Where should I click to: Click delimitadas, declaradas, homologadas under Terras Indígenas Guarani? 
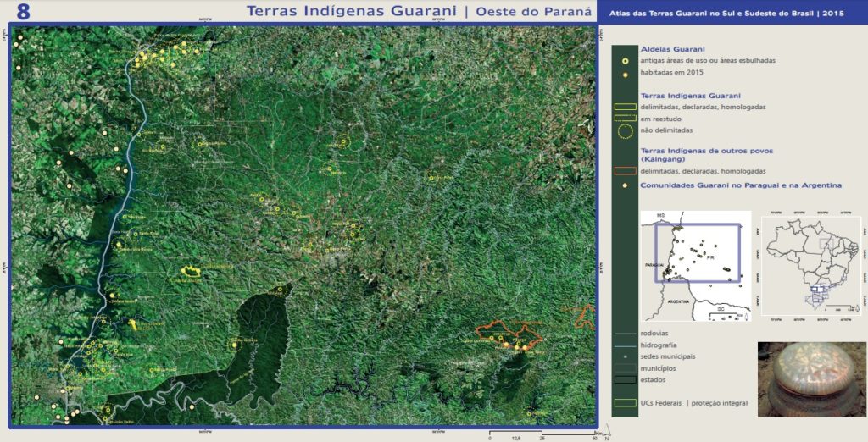point(703,107)
